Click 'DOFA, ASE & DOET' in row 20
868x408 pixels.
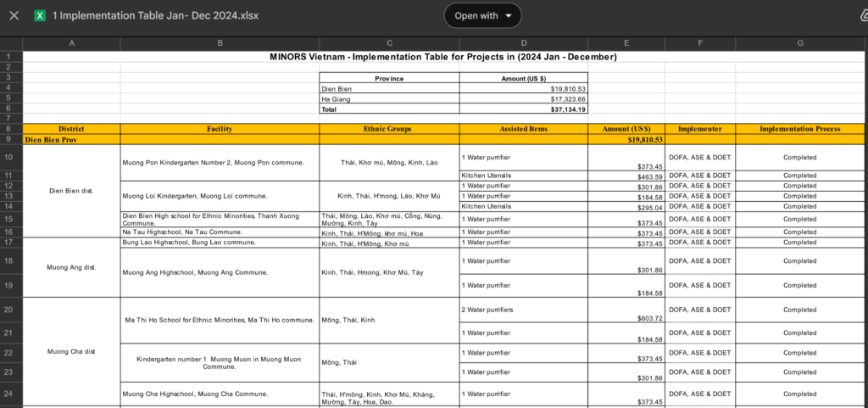click(x=700, y=310)
